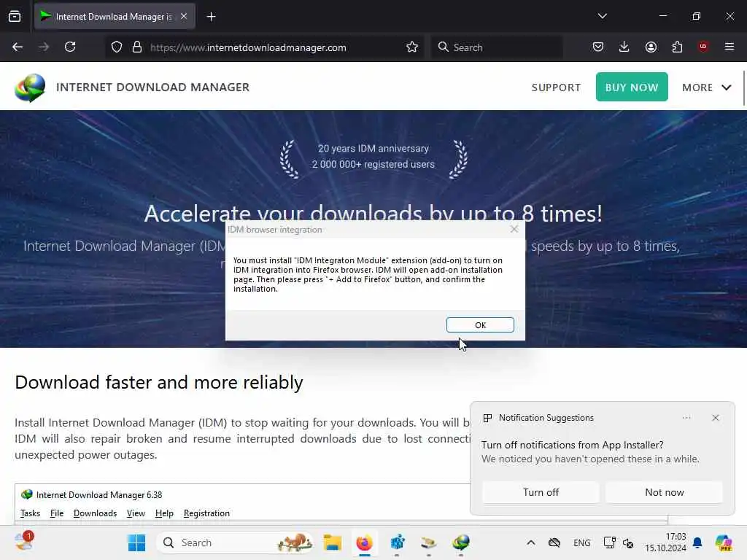
Task: Open Firefox hamburger application menu
Action: point(729,47)
